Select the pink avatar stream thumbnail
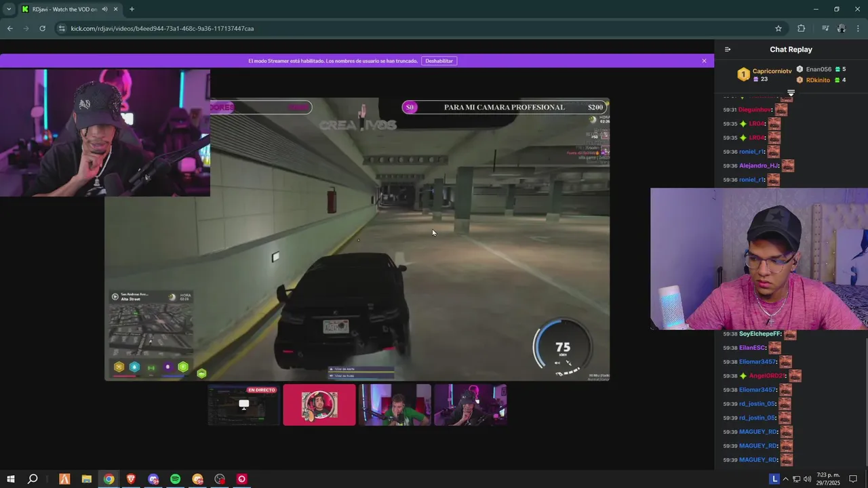The height and width of the screenshot is (488, 868). [319, 405]
